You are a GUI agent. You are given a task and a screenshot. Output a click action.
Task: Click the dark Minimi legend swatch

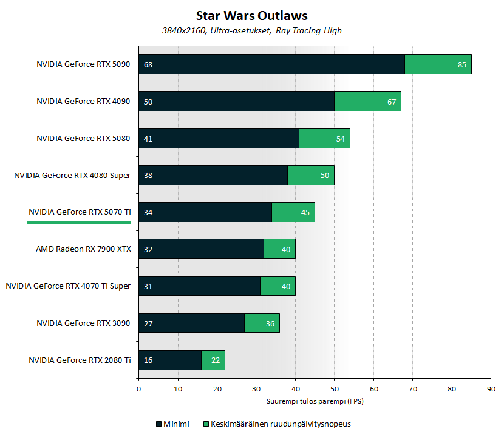pos(158,424)
